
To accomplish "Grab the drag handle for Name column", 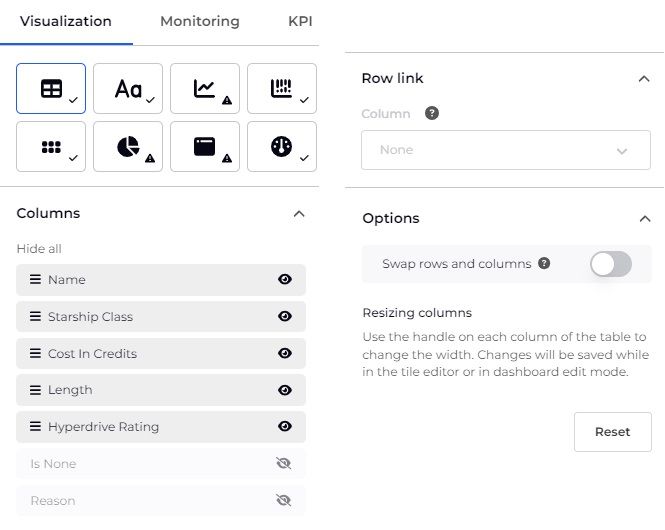I will pos(35,279).
